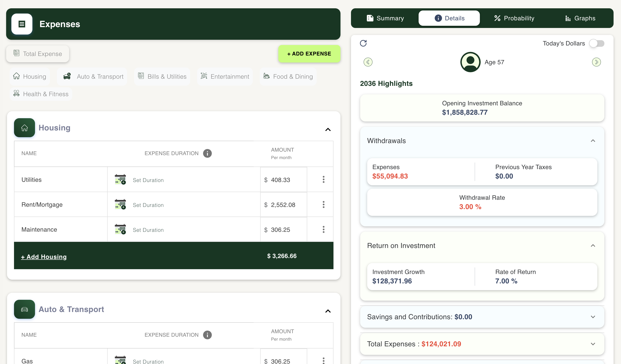The width and height of the screenshot is (621, 364).
Task: Advance to next age with right arrow
Action: click(x=596, y=62)
